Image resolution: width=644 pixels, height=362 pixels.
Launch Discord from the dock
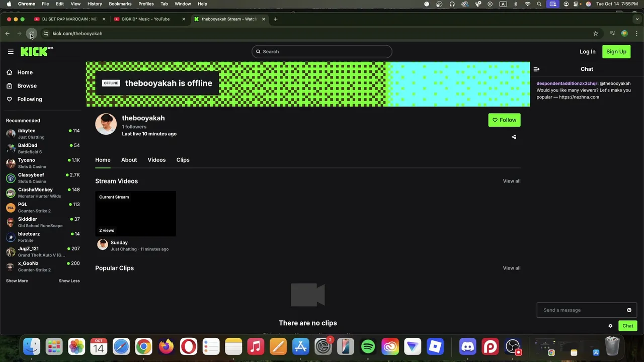pos(467,346)
